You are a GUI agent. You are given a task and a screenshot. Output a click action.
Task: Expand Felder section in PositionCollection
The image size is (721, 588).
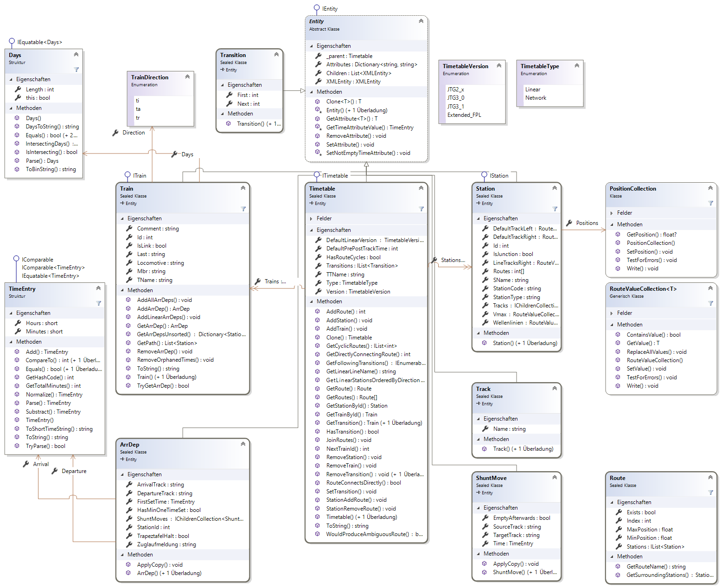point(612,213)
